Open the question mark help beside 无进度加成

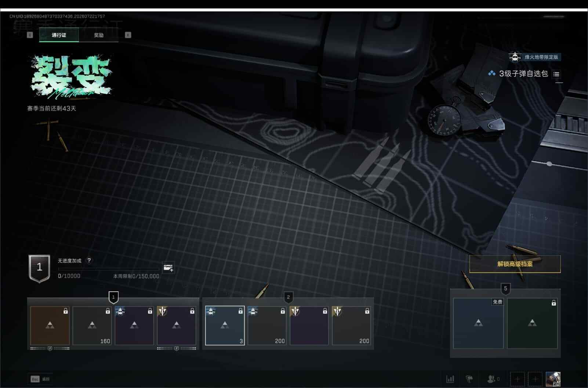89,260
